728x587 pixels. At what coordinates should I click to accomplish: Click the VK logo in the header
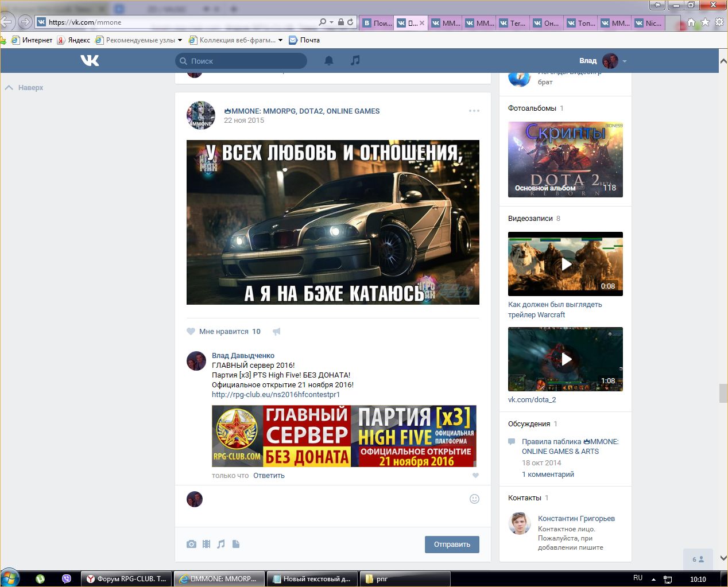pos(90,60)
